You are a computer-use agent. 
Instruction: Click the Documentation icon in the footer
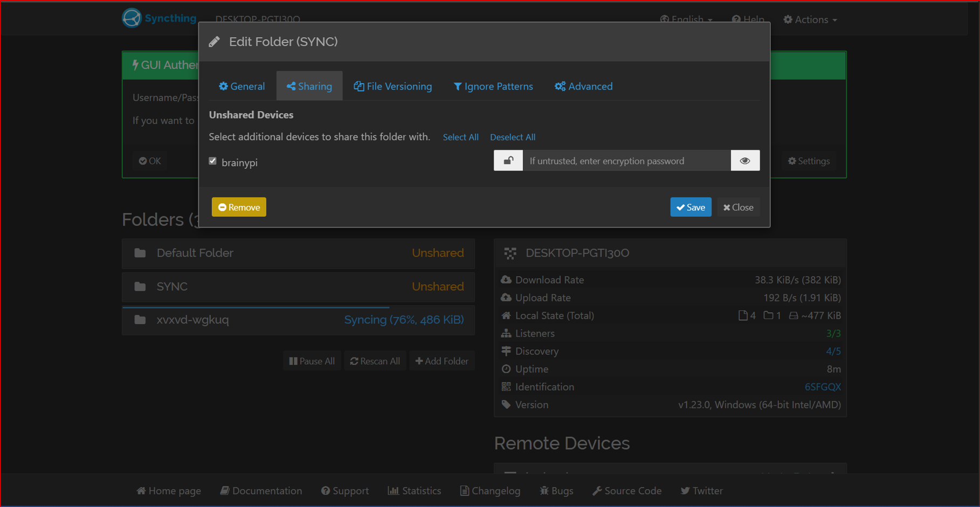click(x=225, y=490)
